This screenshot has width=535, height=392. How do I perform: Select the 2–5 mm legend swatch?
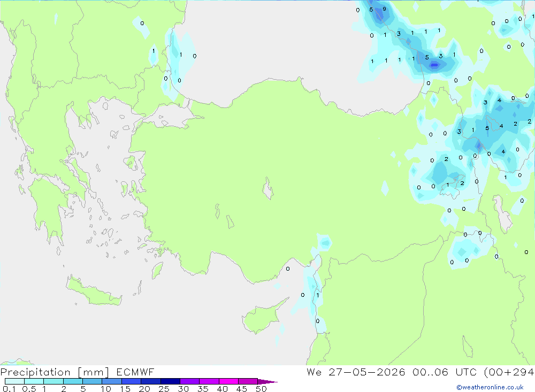click(x=73, y=381)
